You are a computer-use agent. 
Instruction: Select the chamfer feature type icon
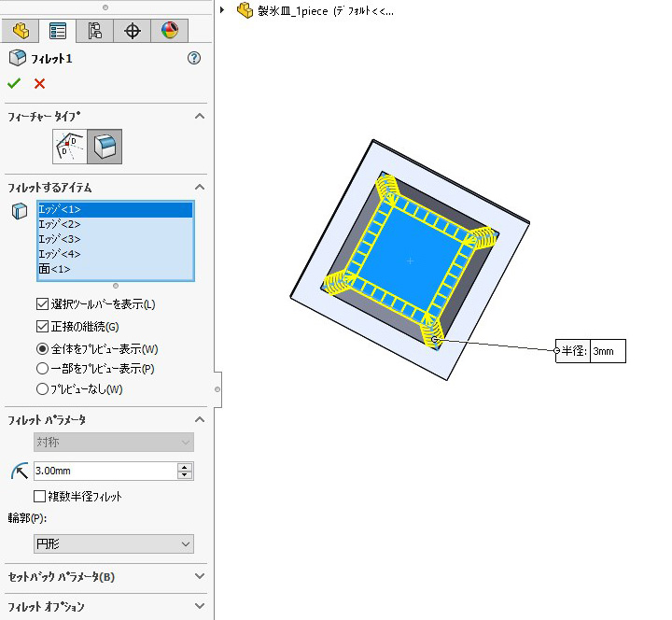tap(69, 147)
